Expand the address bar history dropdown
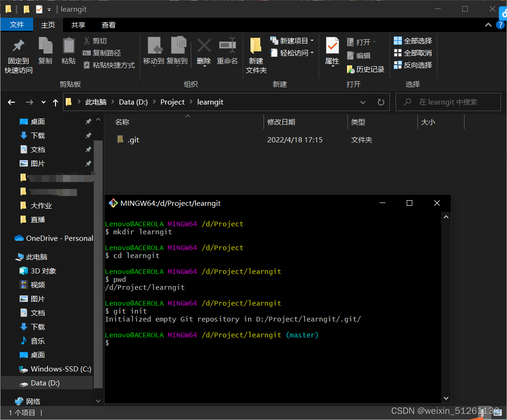This screenshot has width=507, height=420. (x=363, y=102)
